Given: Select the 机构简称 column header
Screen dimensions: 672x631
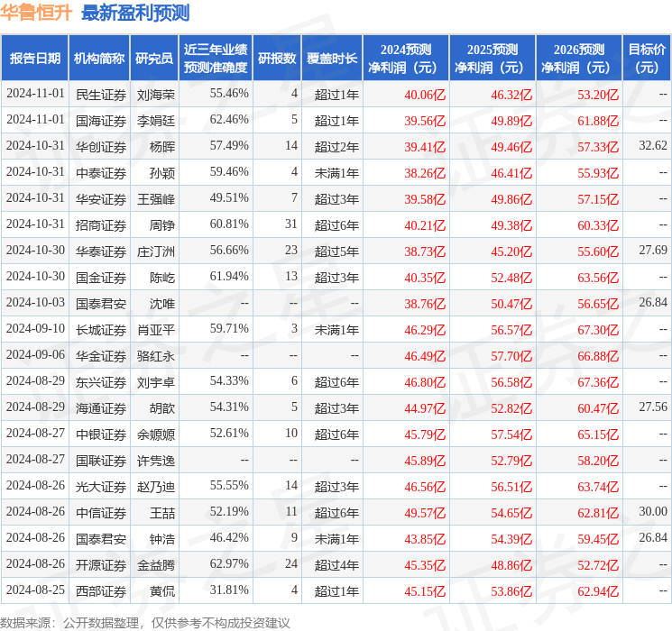Looking at the screenshot, I should click(99, 59).
